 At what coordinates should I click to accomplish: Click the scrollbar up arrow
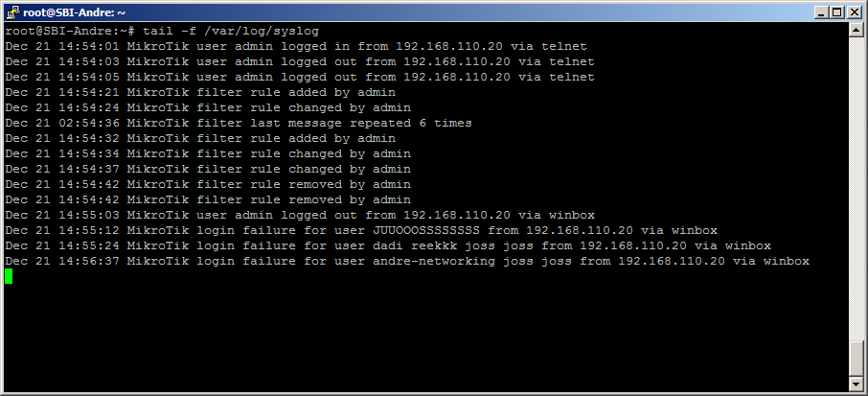(x=857, y=29)
